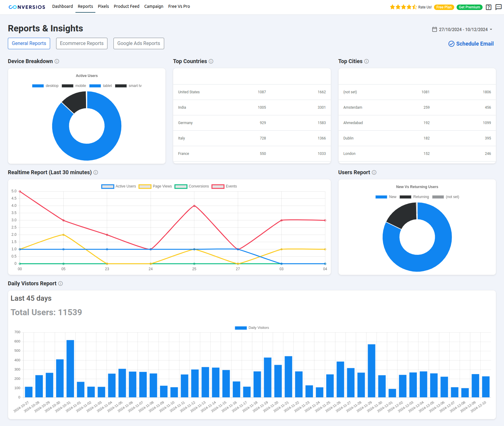Click the Top Countries info icon
Image resolution: width=504 pixels, height=426 pixels.
coord(211,61)
